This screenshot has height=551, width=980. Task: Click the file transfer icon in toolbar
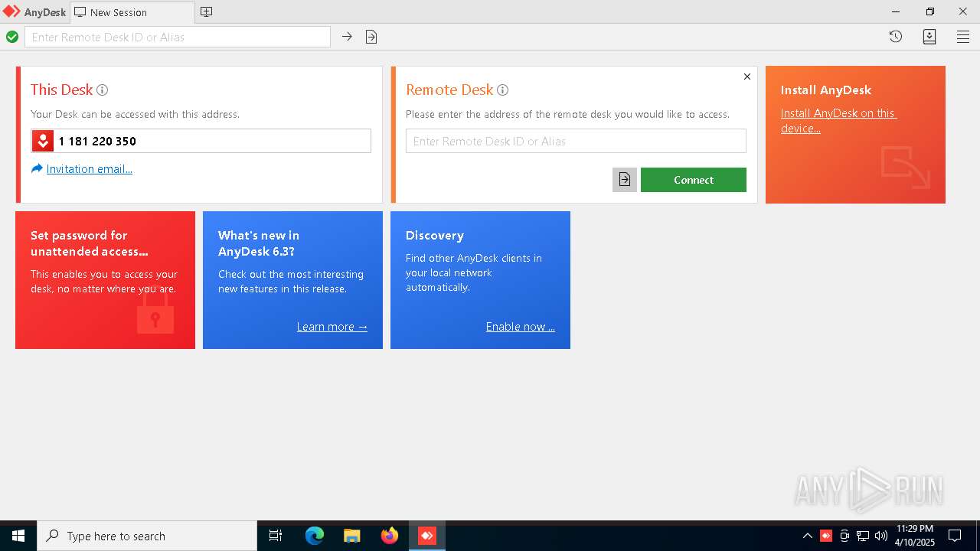coord(371,37)
